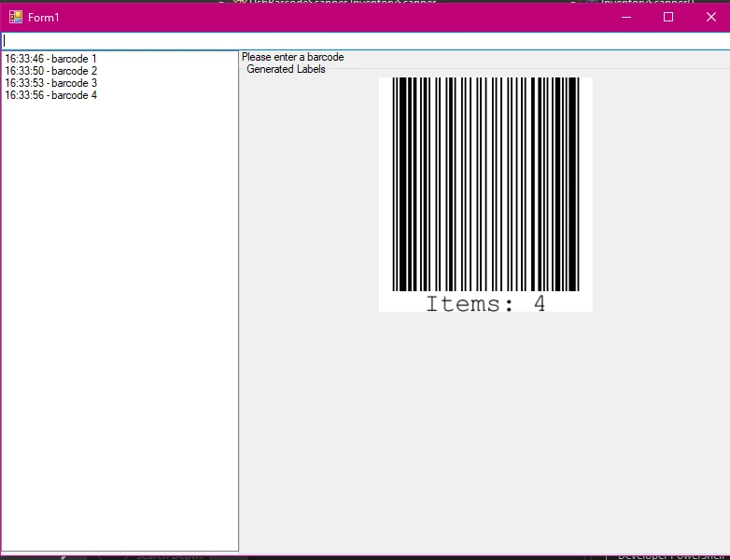Viewport: 730px width, 560px height.
Task: Click the 16:33:56 timestamp entry
Action: coord(25,95)
